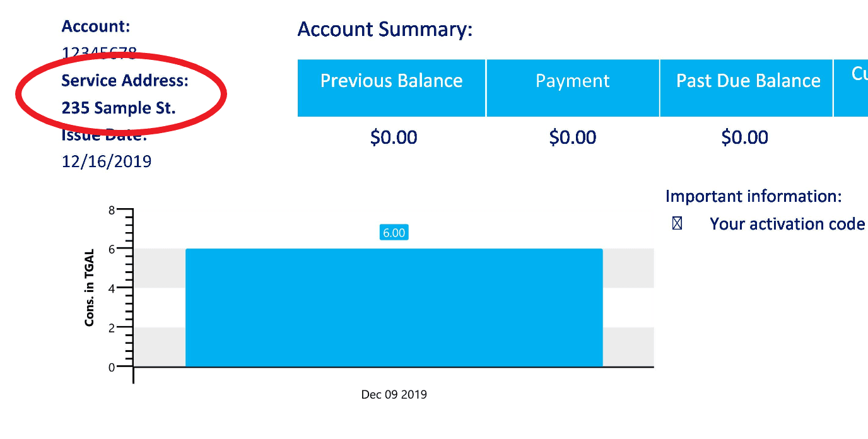Click the Previous Balance $0.00 amount
The height and width of the screenshot is (439, 868).
pyautogui.click(x=394, y=138)
